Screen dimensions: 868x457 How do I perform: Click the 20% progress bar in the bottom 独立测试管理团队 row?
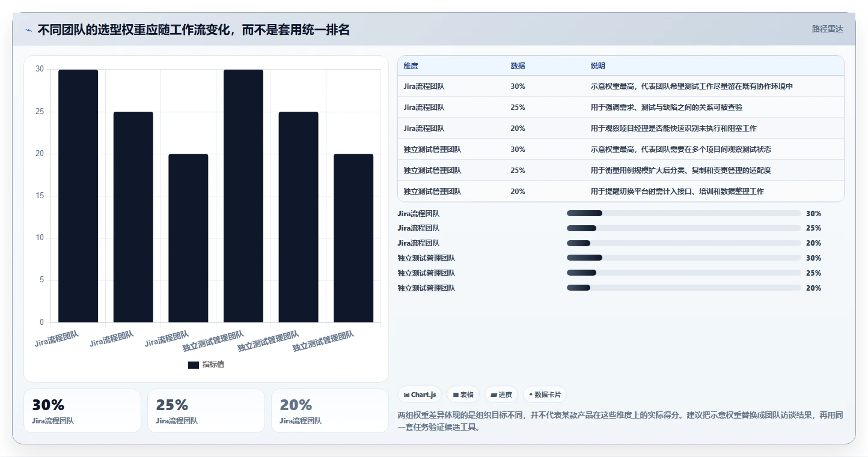pos(683,288)
